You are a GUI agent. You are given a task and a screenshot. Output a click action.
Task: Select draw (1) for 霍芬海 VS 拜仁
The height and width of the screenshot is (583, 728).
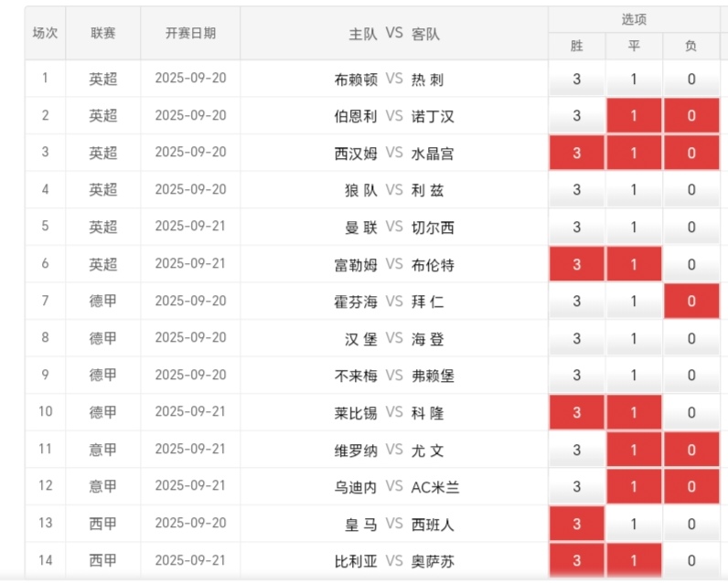(x=634, y=301)
